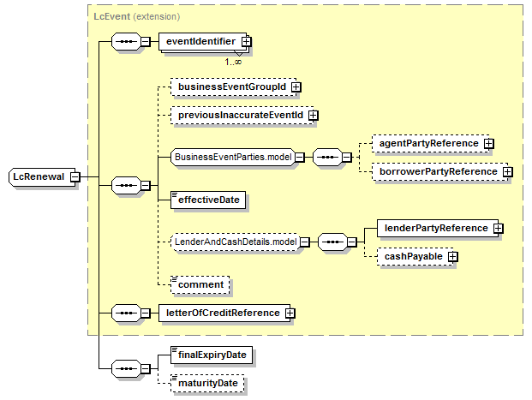Select the agentPartyReference element
Image resolution: width=532 pixels, height=400 pixels.
(430, 144)
